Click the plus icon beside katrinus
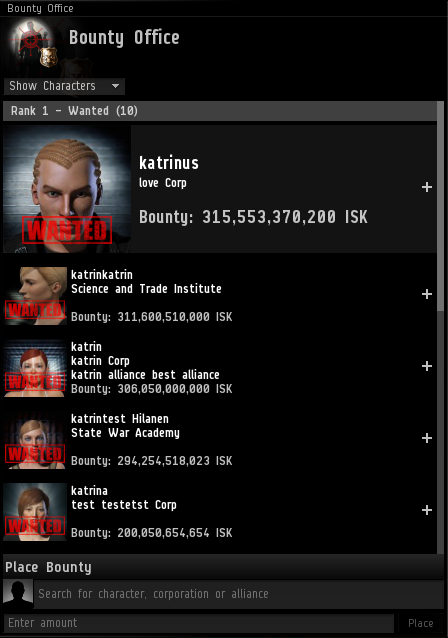 426,187
